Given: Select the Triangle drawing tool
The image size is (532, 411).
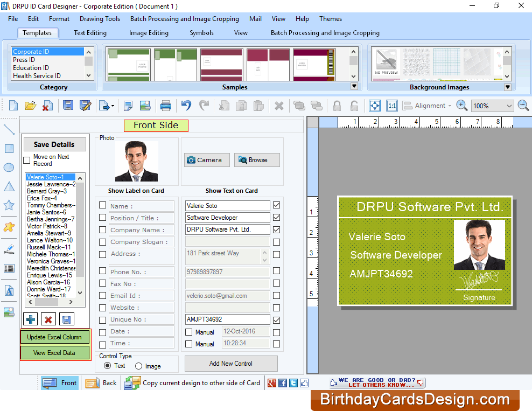Looking at the screenshot, I should coord(9,186).
